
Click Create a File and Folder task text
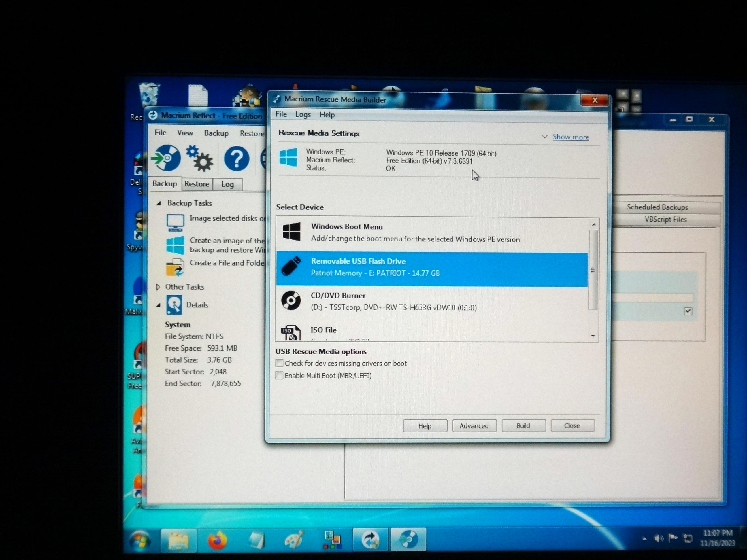point(228,263)
